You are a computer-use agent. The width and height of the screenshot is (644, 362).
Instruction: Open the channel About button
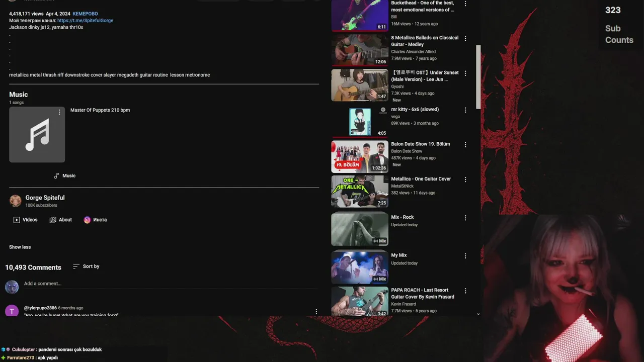pos(60,220)
